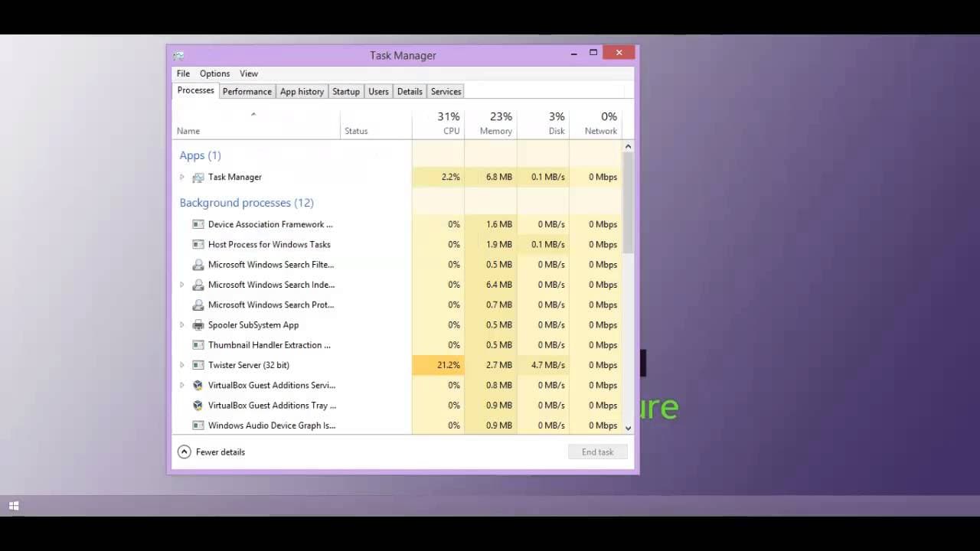Screen dimensions: 980x551
Task: Open the File menu
Action: point(183,73)
